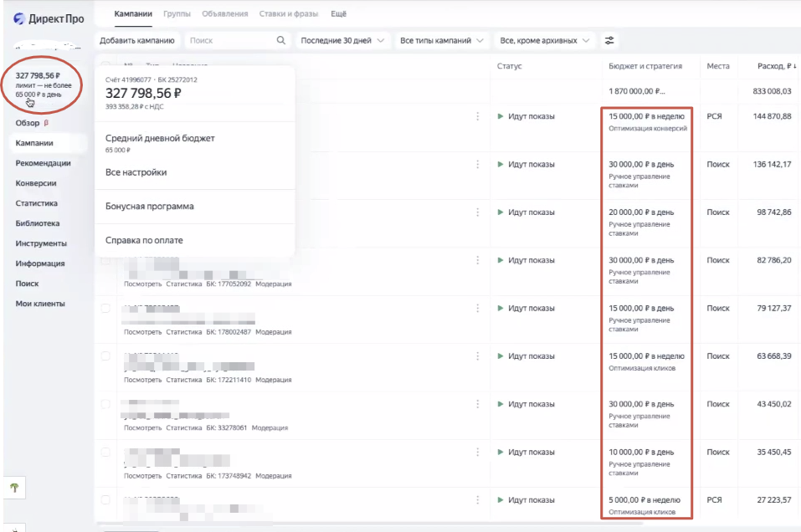Image resolution: width=801 pixels, height=532 pixels.
Task: Select Средний дневной бюджет in popup
Action: (160, 138)
